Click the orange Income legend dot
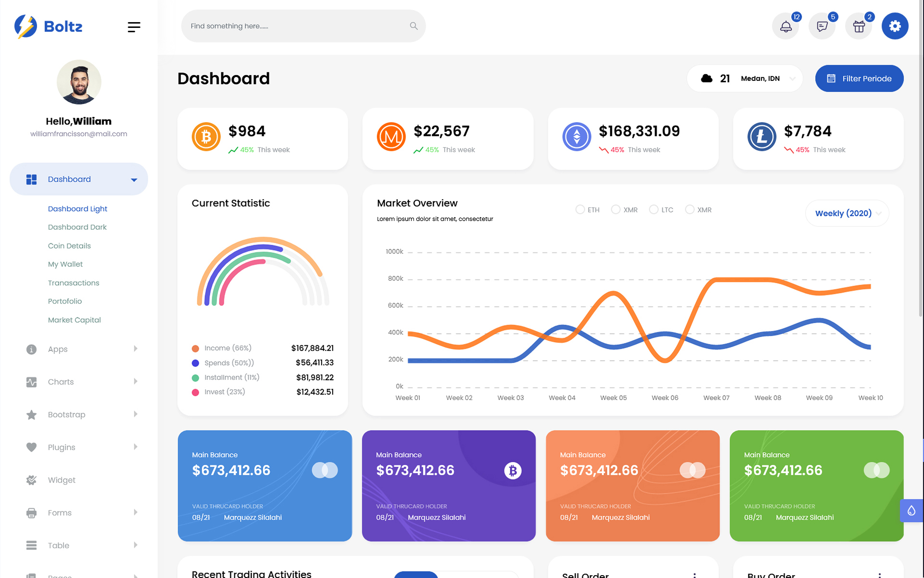 [195, 348]
